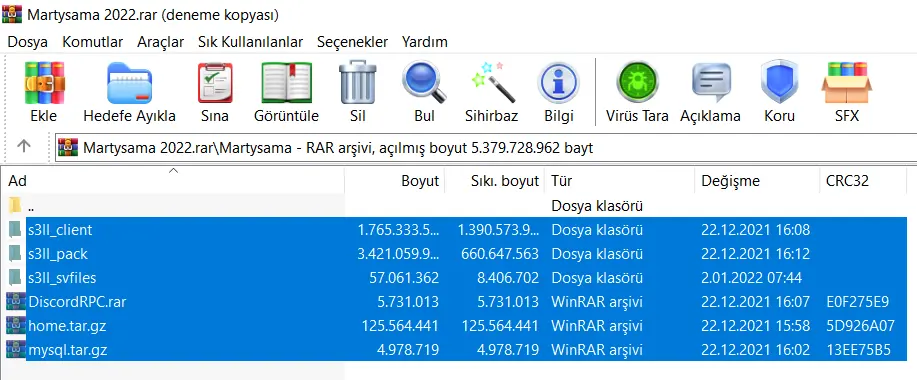The width and height of the screenshot is (917, 380).
Task: Open Açıklama comment icon
Action: (711, 83)
